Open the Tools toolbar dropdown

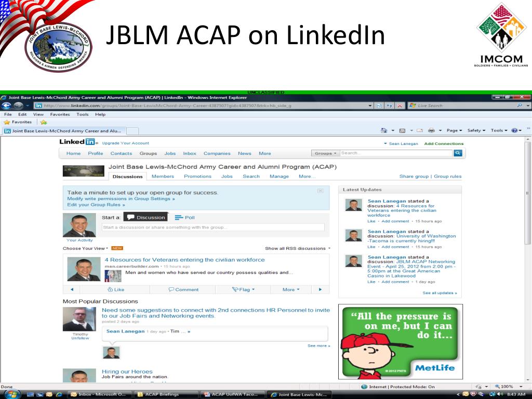click(499, 130)
